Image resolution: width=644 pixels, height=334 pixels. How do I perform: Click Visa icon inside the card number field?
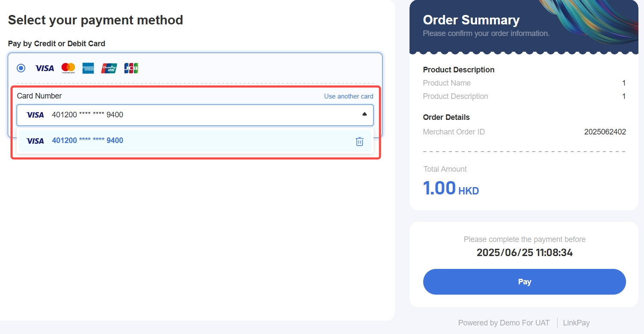[35, 115]
